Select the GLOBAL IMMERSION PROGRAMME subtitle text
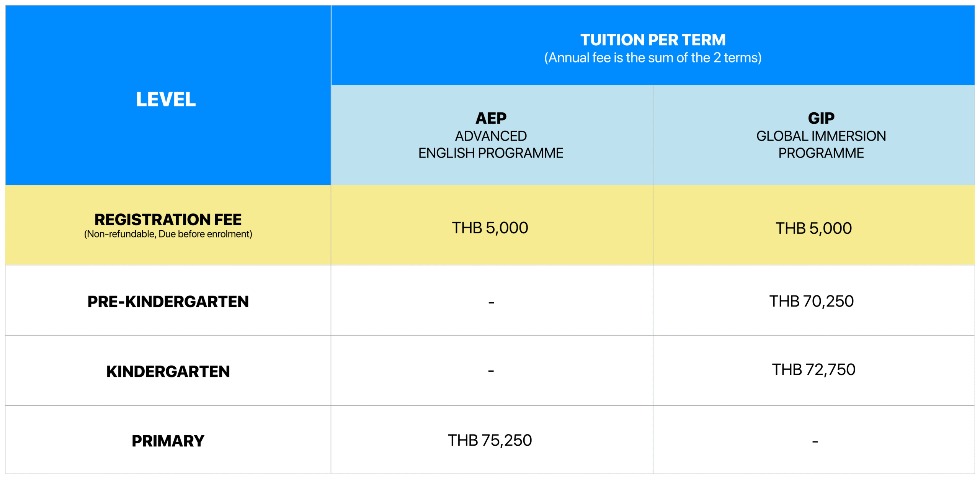The image size is (980, 479). coord(821,144)
